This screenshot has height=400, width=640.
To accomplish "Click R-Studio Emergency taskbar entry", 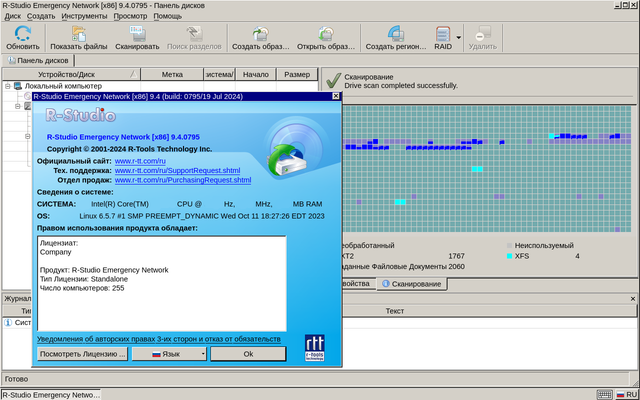I will [x=51, y=395].
